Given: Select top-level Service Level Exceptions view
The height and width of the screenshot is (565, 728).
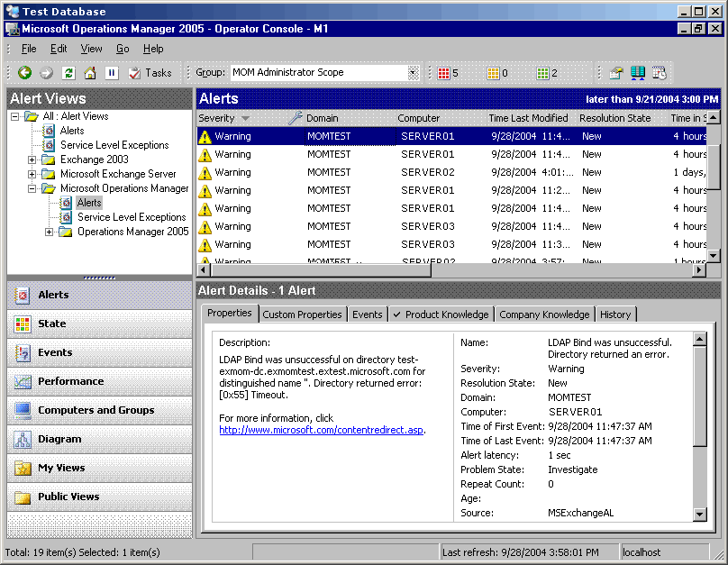Looking at the screenshot, I should [114, 145].
